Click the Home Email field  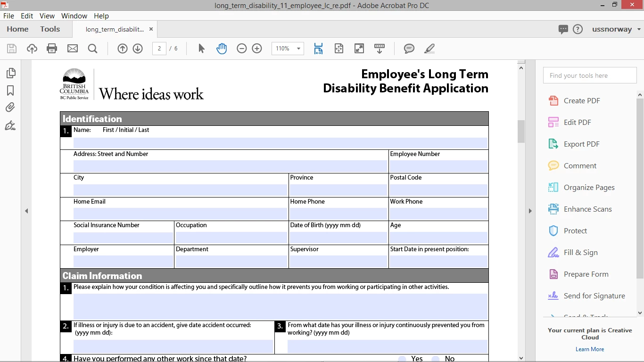click(x=181, y=214)
